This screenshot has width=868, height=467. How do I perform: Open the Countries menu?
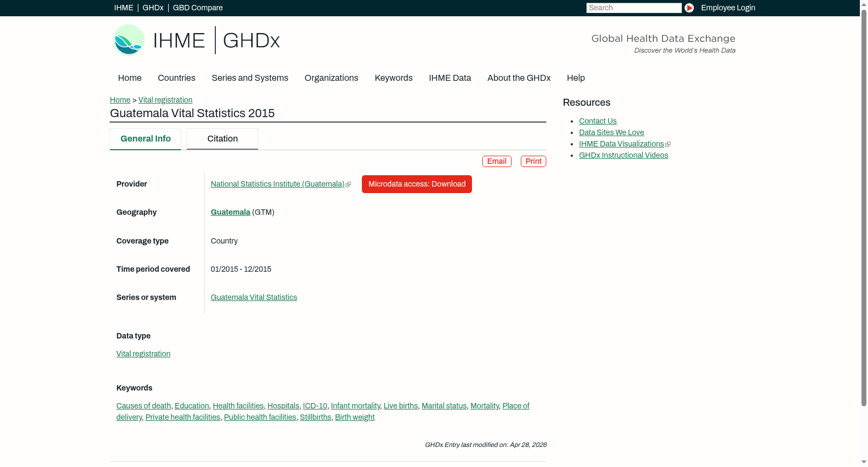point(176,78)
